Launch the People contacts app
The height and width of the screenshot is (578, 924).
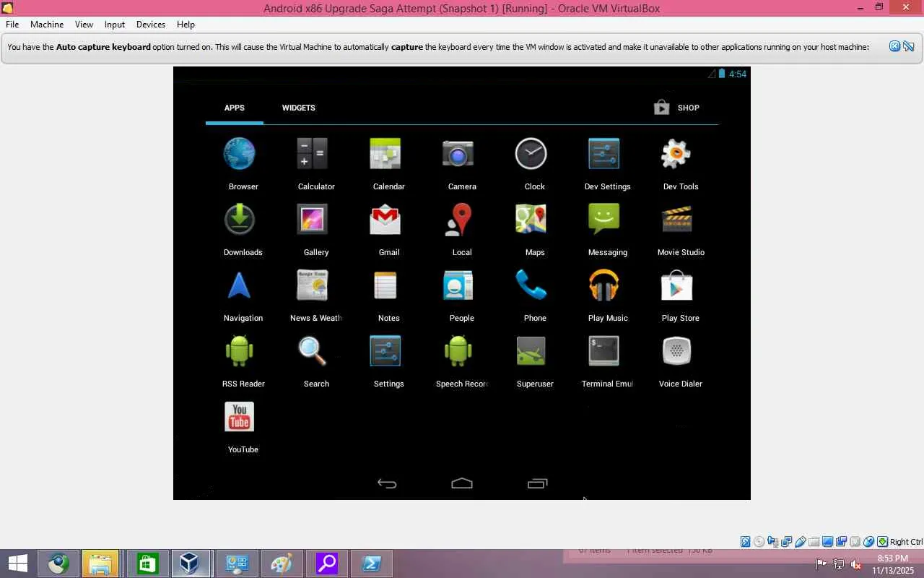(458, 286)
